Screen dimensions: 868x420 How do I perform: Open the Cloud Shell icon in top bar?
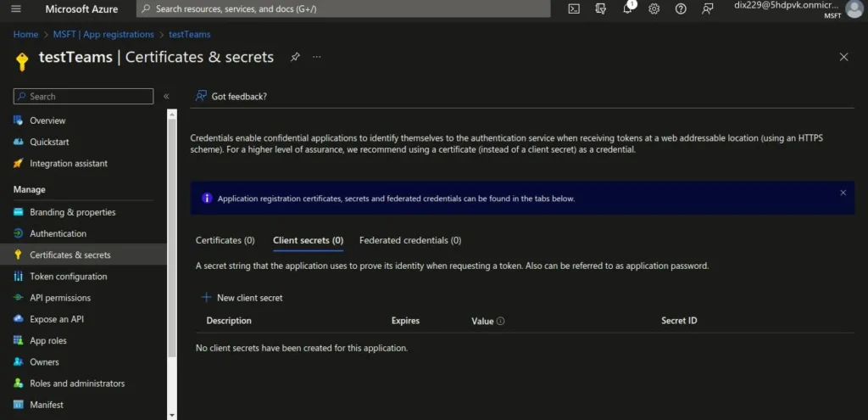click(574, 8)
